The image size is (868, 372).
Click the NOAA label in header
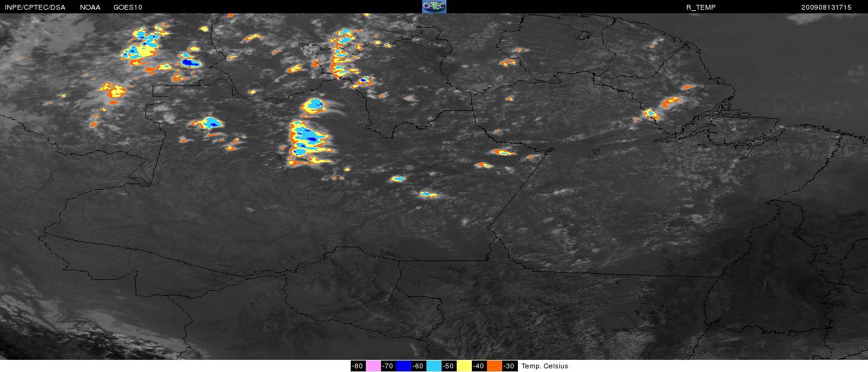click(x=90, y=7)
